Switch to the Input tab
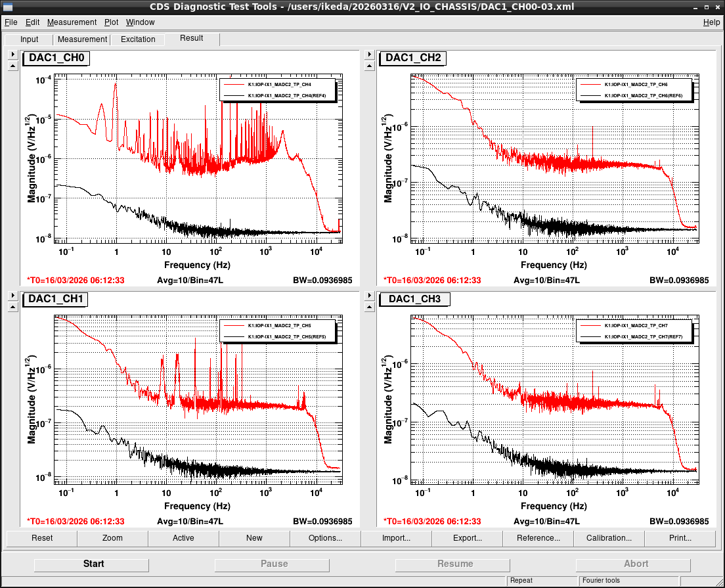The height and width of the screenshot is (588, 725). click(x=29, y=39)
